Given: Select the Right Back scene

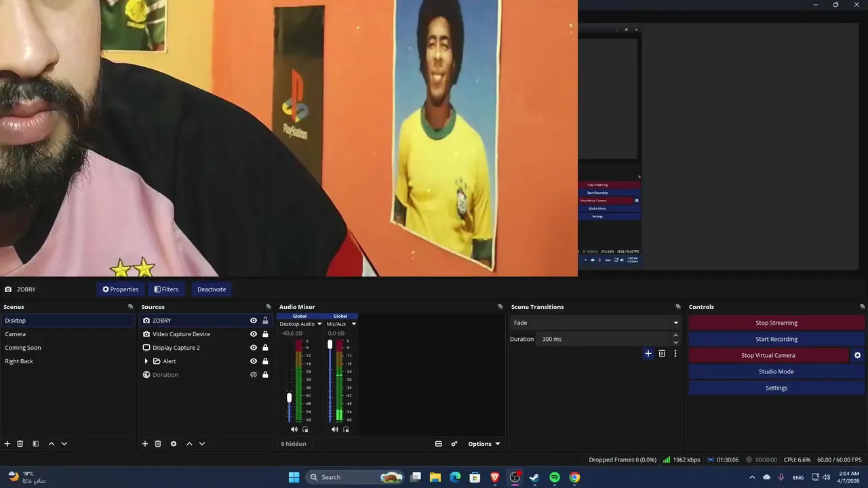Looking at the screenshot, I should click(x=68, y=361).
